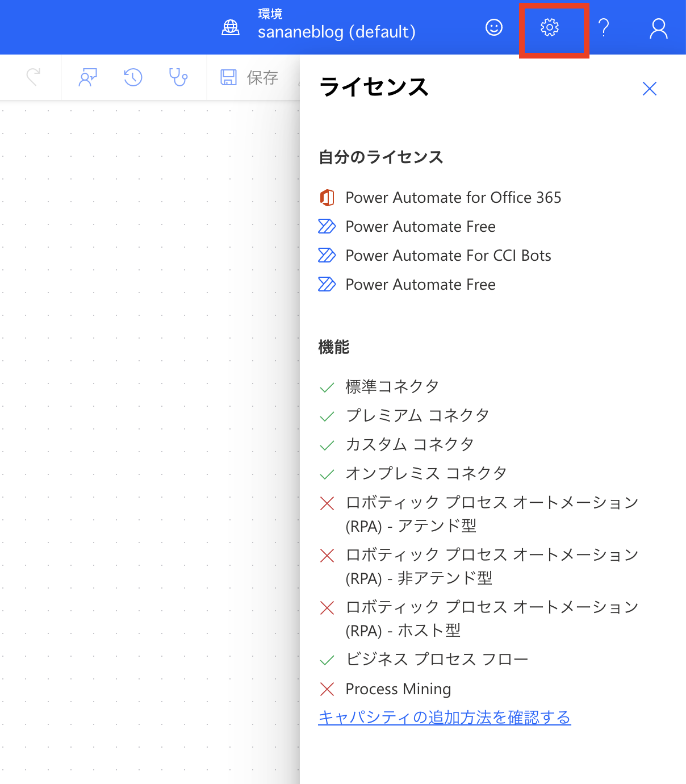This screenshot has height=784, width=686.
Task: Click the green check beside ビジネス プロセス フロー
Action: pos(327,661)
